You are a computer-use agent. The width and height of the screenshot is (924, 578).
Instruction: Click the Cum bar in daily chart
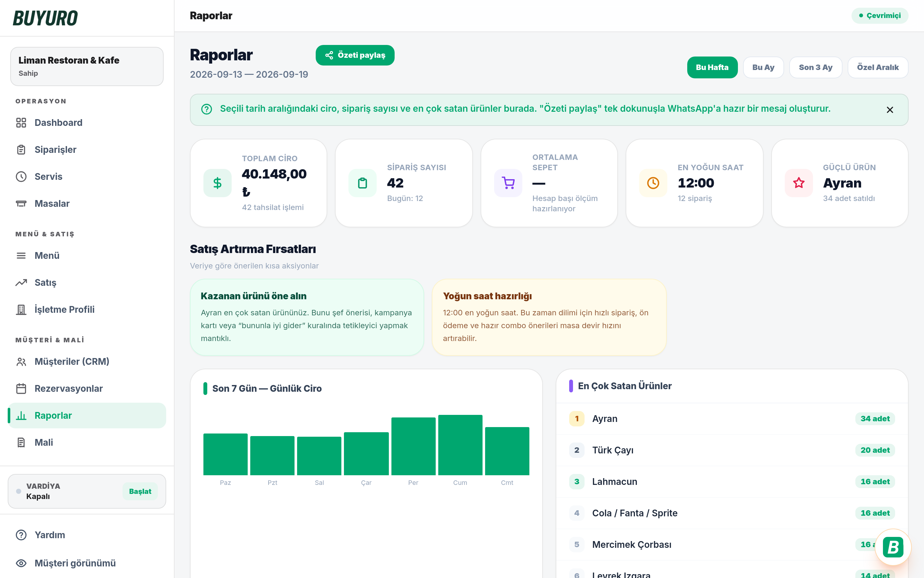[x=460, y=445]
